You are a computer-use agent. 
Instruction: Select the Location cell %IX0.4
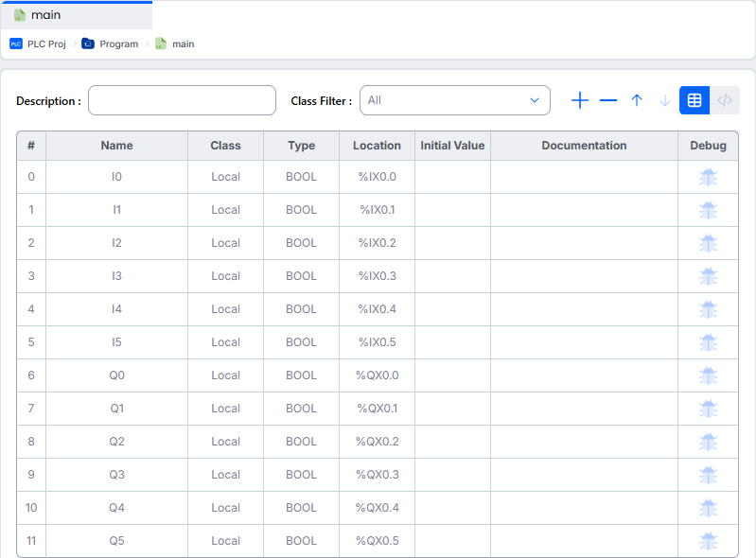click(377, 309)
